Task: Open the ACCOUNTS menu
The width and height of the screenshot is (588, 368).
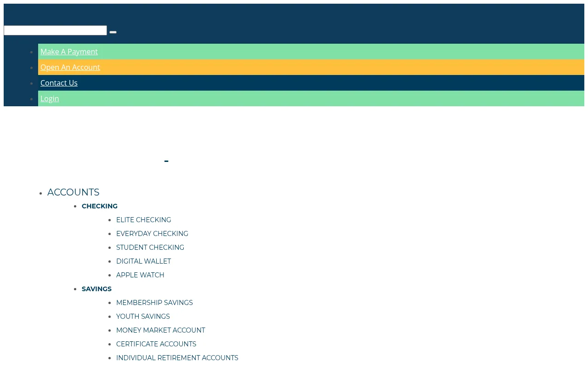Action: point(73,192)
